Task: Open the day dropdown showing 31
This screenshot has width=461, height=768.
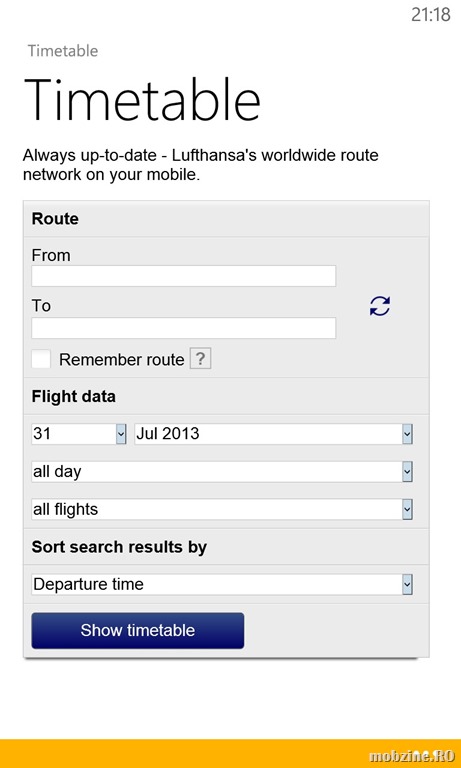Action: pos(79,434)
